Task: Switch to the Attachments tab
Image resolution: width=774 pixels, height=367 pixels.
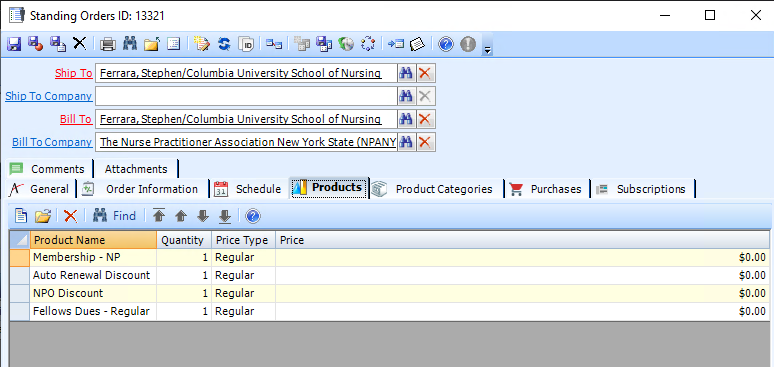Action: coord(136,169)
